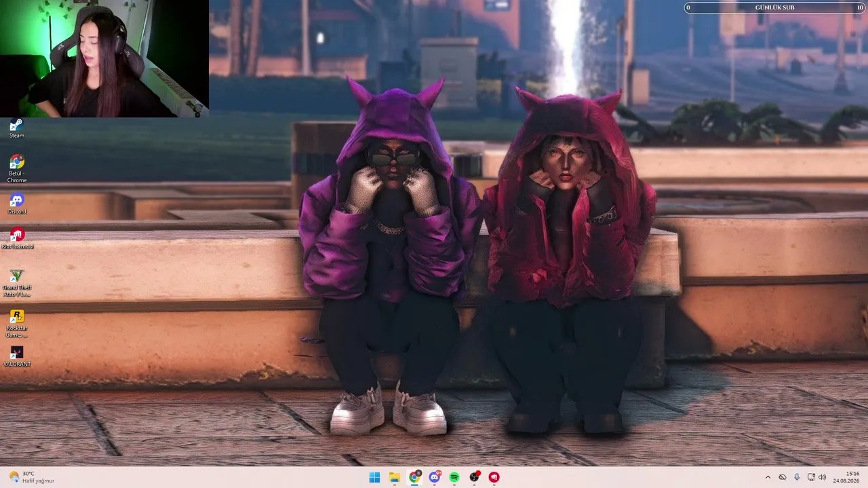Open Riot Client from the taskbar
The image size is (868, 488).
pyautogui.click(x=494, y=477)
